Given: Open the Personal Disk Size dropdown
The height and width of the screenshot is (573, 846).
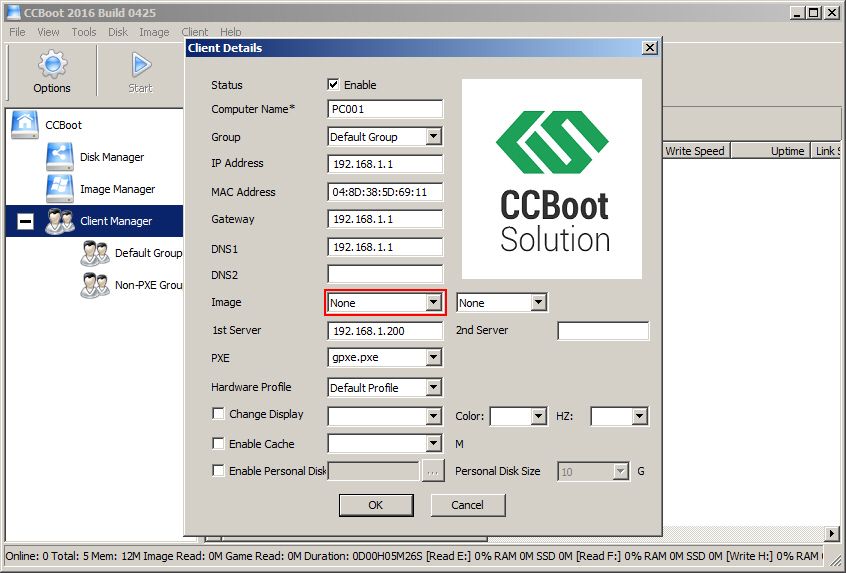Looking at the screenshot, I should pos(621,472).
